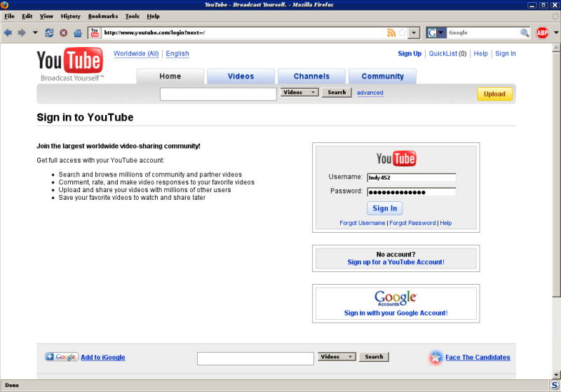This screenshot has width=561, height=392.
Task: Open the top Videos search-type dropdown
Action: (299, 93)
